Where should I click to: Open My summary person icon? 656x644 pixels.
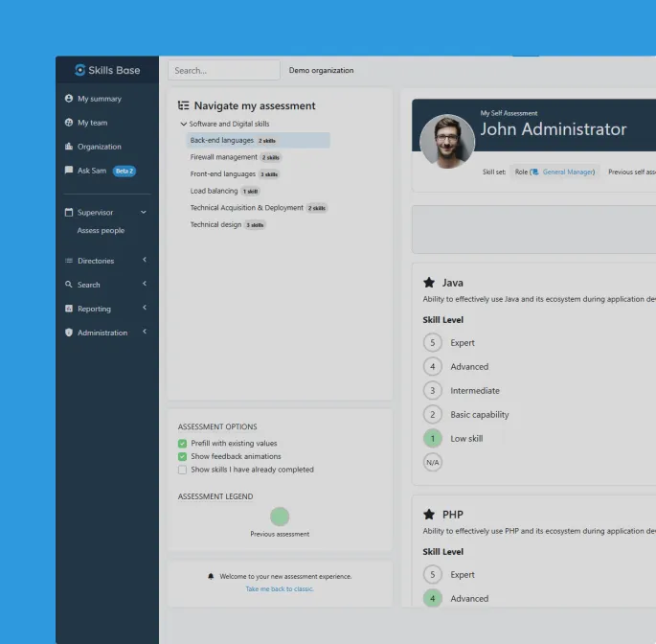pyautogui.click(x=69, y=99)
